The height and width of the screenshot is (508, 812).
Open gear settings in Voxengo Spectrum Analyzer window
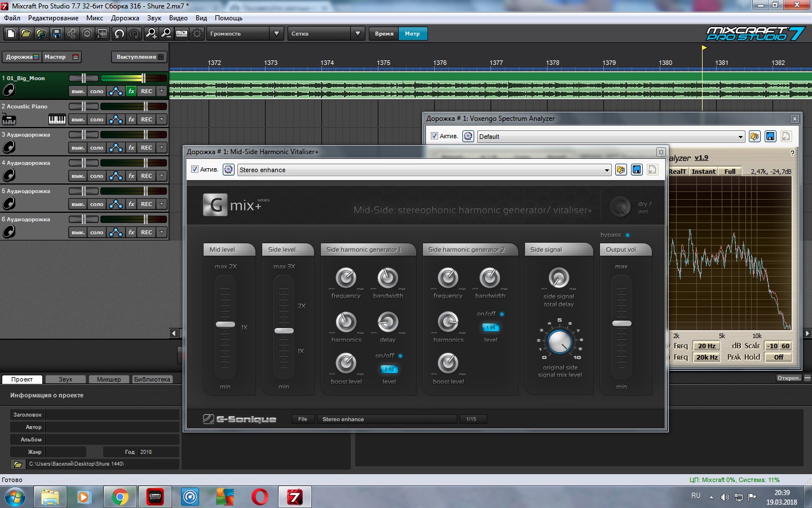468,136
